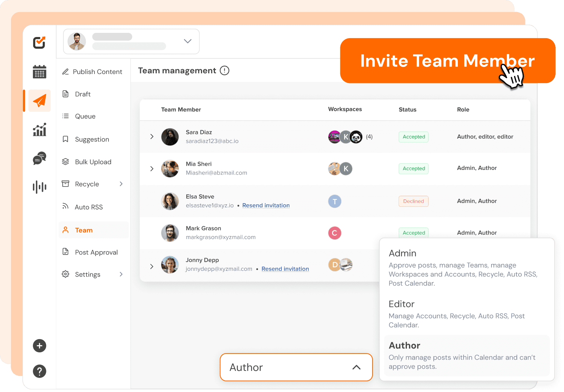The height and width of the screenshot is (392, 564).
Task: Open the chat messages icon in sidebar
Action: [39, 158]
